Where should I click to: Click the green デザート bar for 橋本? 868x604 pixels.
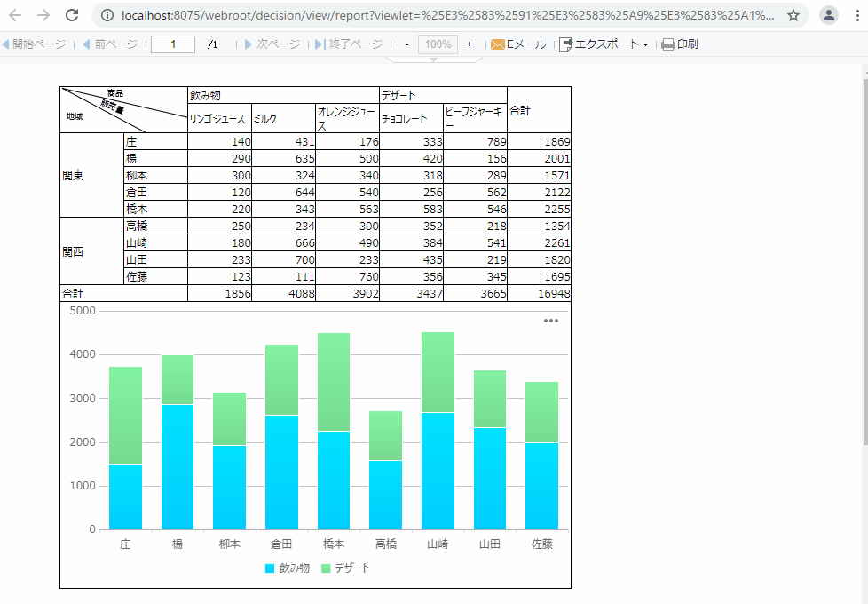pos(334,382)
